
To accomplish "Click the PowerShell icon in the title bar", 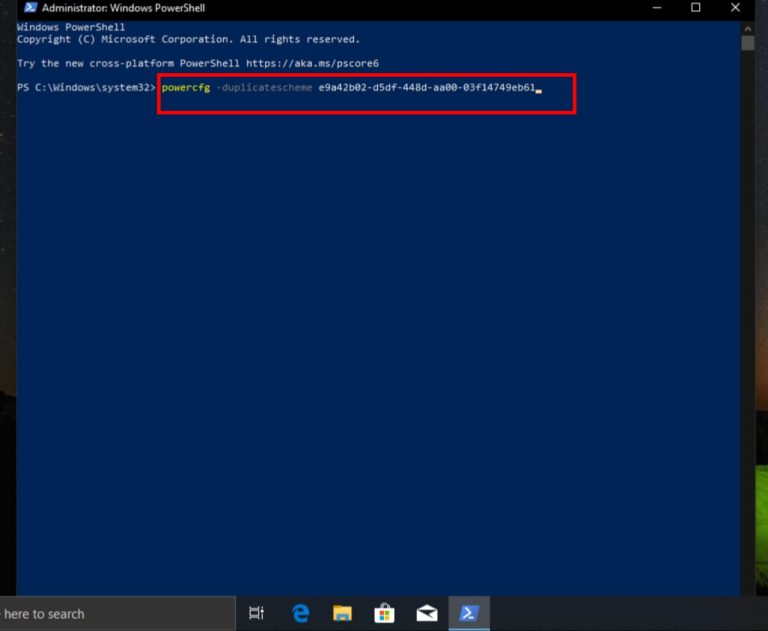I will tap(30, 7).
